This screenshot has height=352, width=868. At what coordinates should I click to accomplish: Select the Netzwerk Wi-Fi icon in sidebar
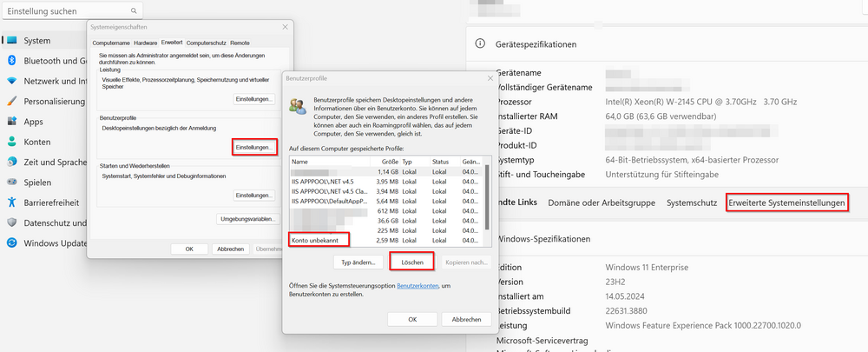(12, 81)
